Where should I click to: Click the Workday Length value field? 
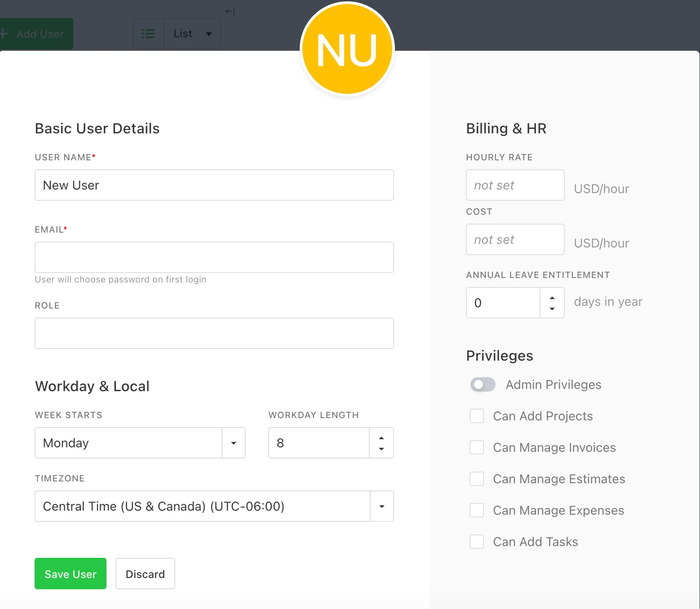pos(319,443)
